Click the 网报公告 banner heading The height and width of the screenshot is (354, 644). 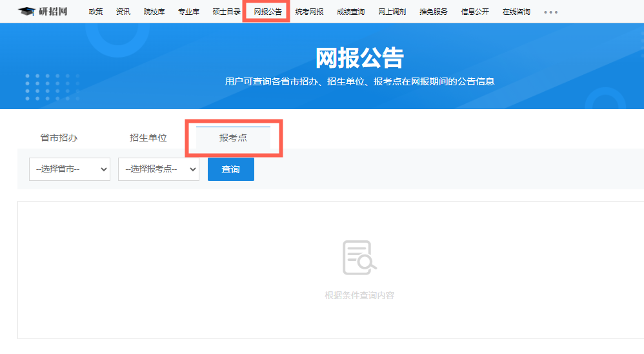[359, 57]
